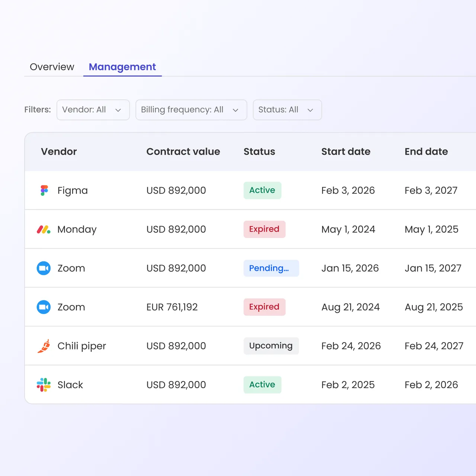The height and width of the screenshot is (476, 476).
Task: Click the Jan 15, 2026 start date
Action: click(350, 268)
